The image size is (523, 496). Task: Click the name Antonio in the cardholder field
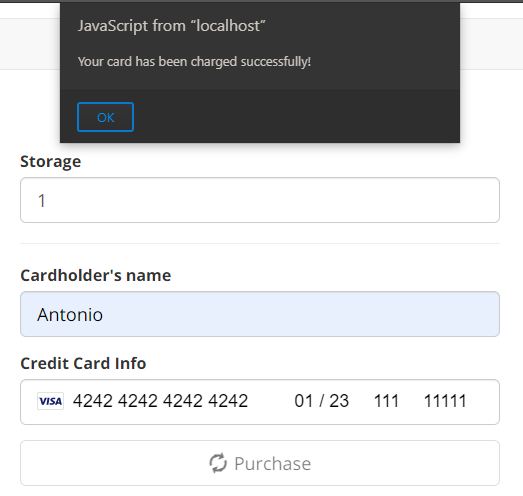pos(70,315)
